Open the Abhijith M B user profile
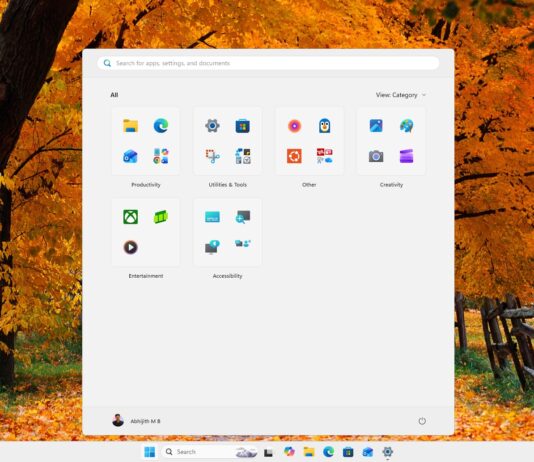 (x=136, y=421)
